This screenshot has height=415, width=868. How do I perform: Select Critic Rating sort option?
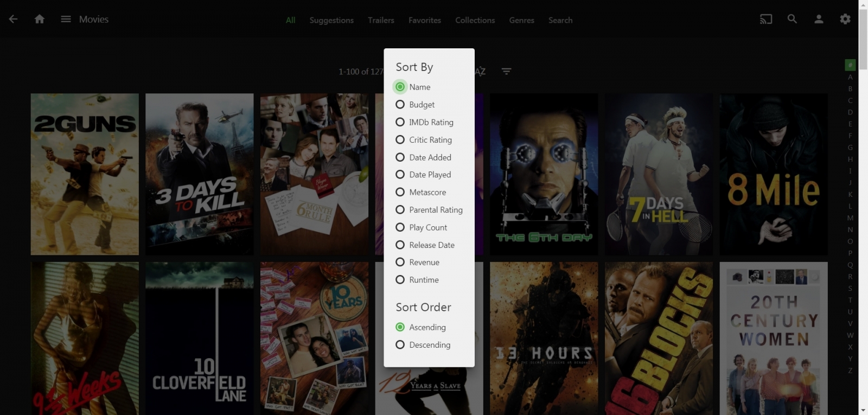pos(424,140)
